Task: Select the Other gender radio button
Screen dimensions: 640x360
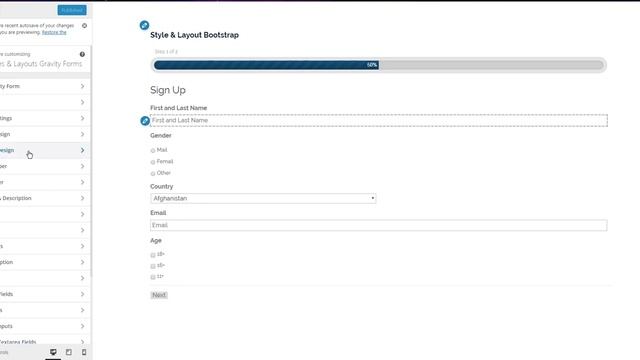Action: (153, 173)
